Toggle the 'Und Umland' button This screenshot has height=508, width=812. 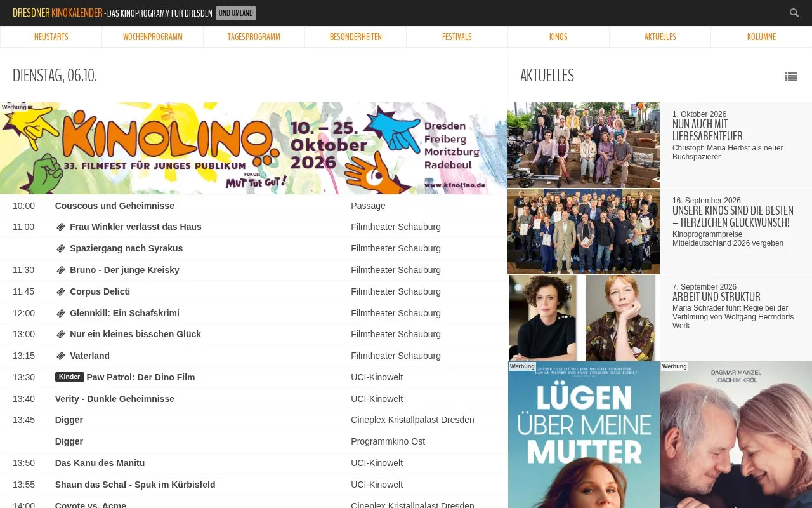[x=236, y=13]
